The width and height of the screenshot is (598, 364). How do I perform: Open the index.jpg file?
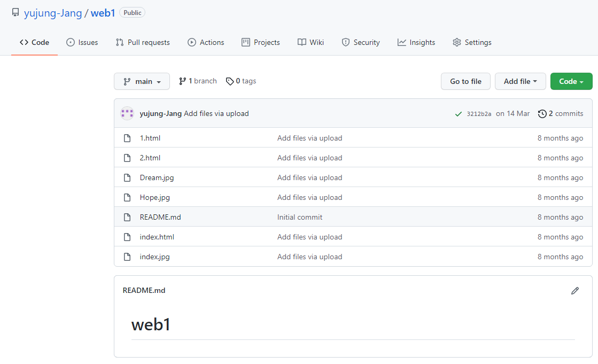(154, 257)
